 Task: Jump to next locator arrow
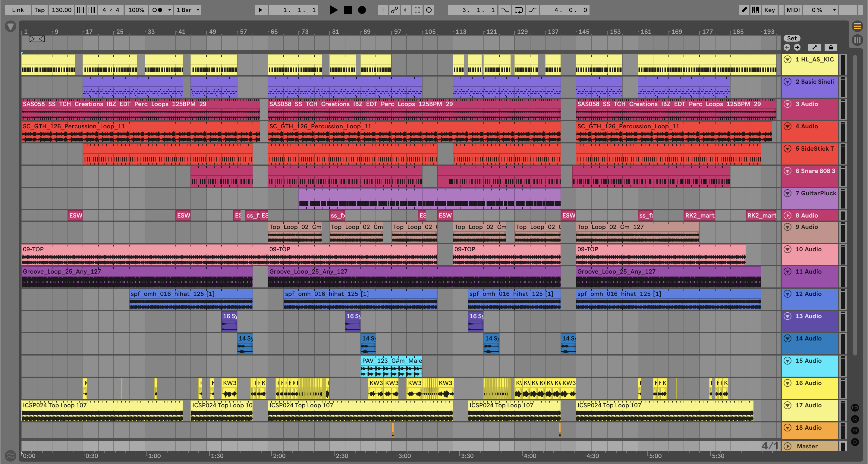(797, 47)
